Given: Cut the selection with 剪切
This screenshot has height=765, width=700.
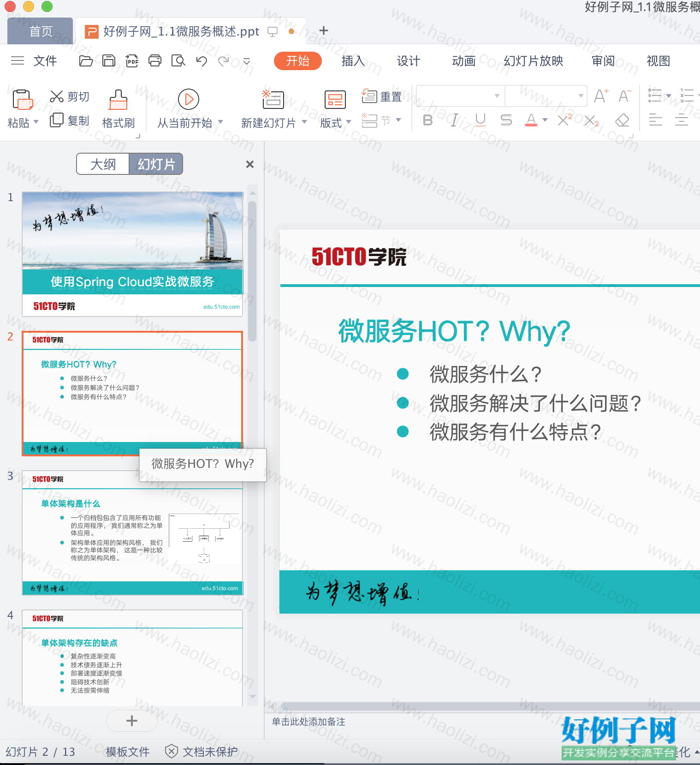Looking at the screenshot, I should click(70, 96).
